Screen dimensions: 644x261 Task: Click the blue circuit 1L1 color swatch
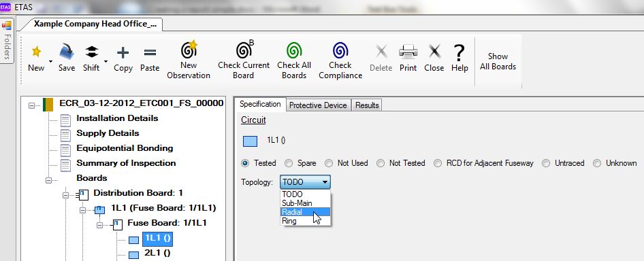250,141
